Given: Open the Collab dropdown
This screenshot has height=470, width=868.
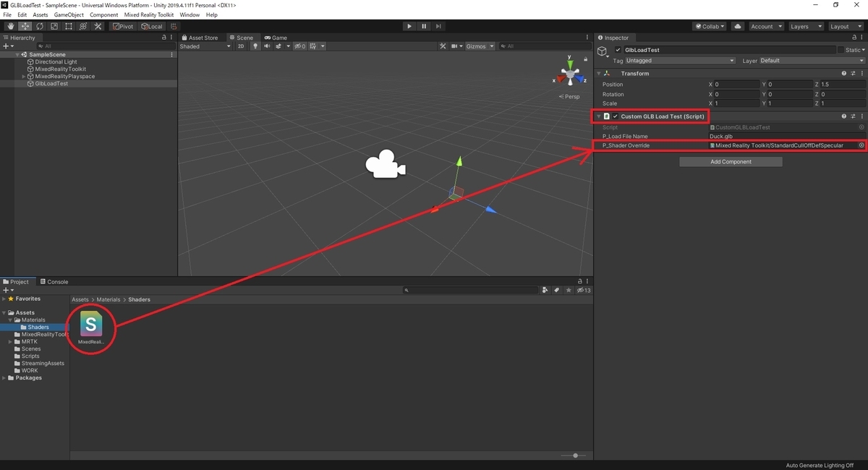Looking at the screenshot, I should pos(710,27).
